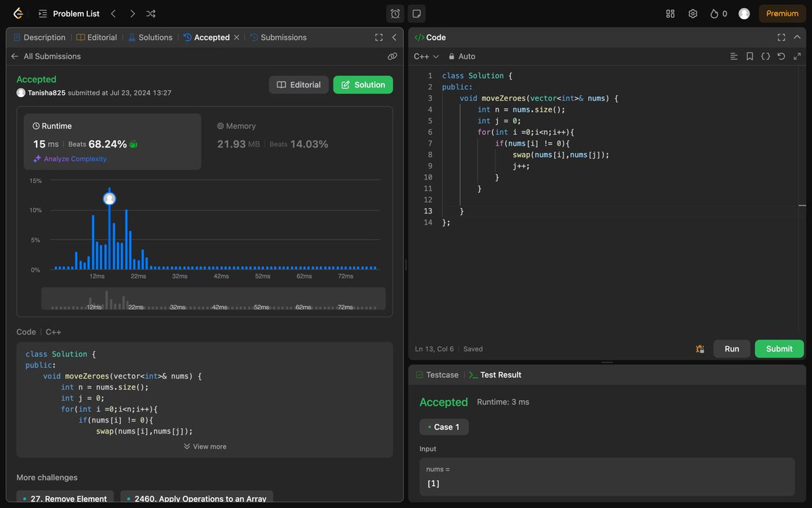Reset code with undo arrow icon
Screen dimensions: 812x508
coord(781,56)
